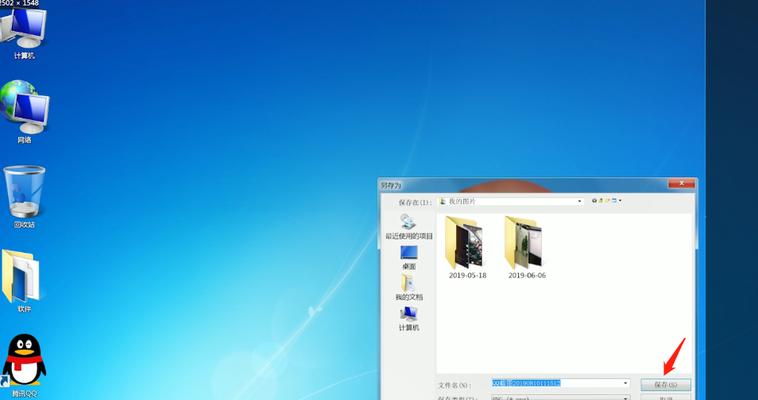The image size is (758, 400).
Task: Expand the 保存类型 file type dropdown
Action: point(626,398)
